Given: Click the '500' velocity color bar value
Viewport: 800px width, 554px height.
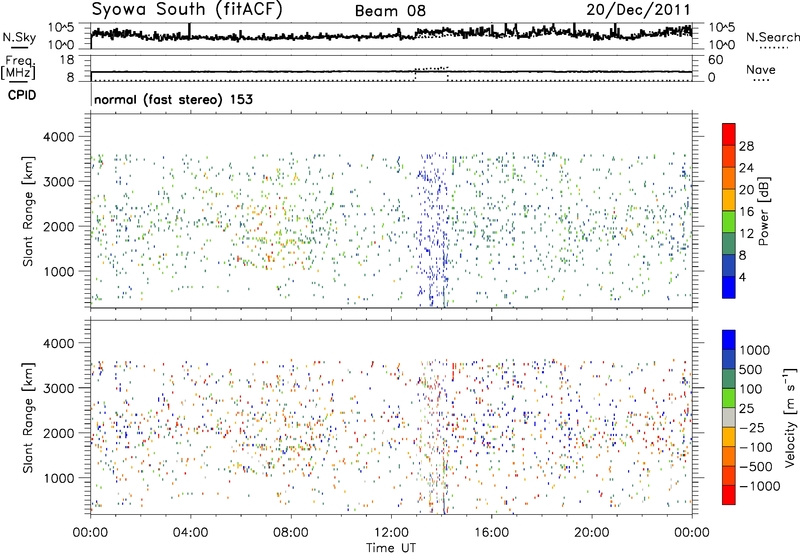Looking at the screenshot, I should [x=751, y=369].
